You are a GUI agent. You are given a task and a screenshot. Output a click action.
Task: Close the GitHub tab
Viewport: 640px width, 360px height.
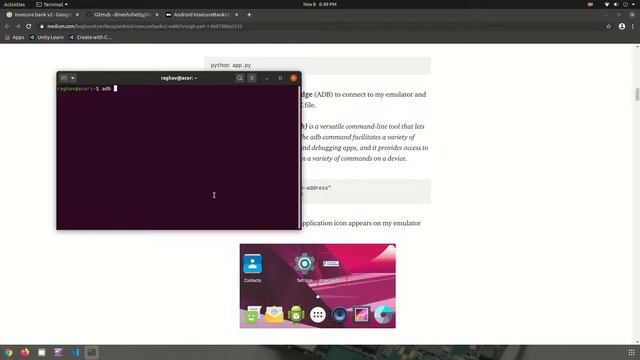point(157,15)
